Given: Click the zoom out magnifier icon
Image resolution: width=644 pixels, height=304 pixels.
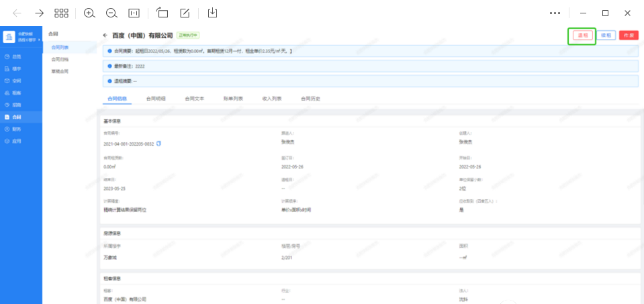Looking at the screenshot, I should click(111, 13).
